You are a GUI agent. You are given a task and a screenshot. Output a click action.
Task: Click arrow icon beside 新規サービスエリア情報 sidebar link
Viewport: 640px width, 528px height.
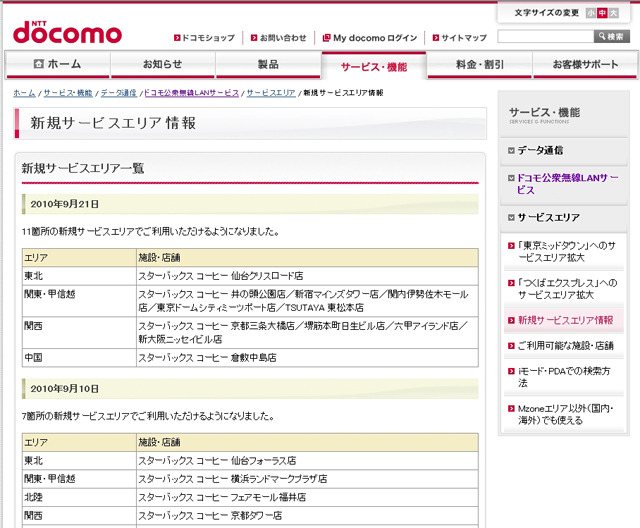point(511,320)
